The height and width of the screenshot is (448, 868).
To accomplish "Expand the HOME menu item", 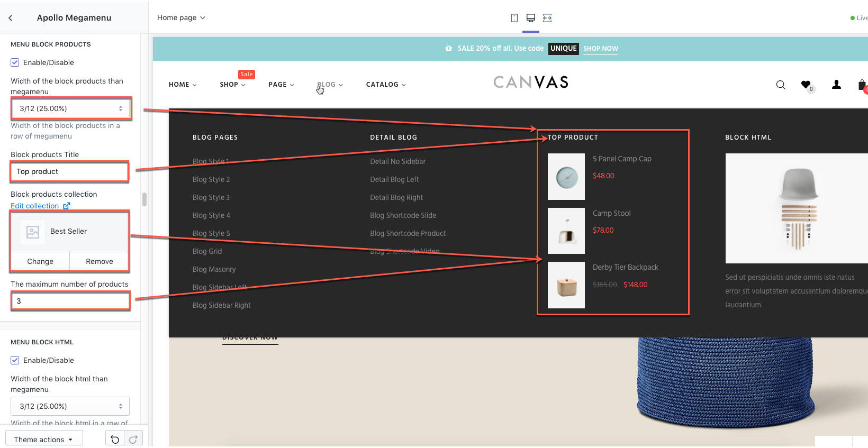I will [x=183, y=85].
